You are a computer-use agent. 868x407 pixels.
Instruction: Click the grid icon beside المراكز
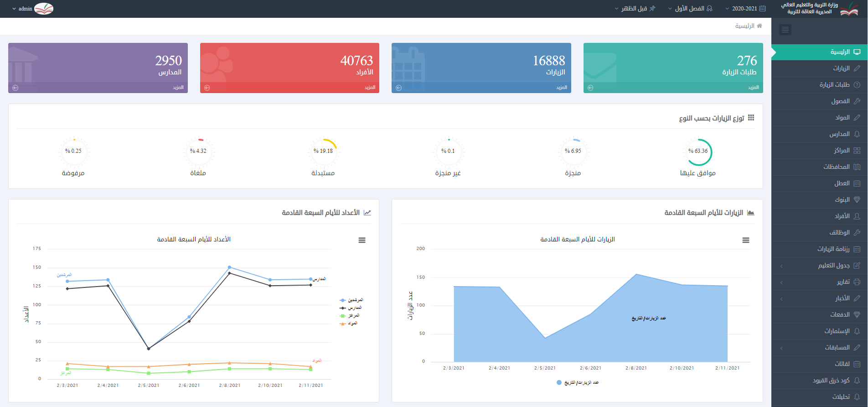click(x=857, y=151)
